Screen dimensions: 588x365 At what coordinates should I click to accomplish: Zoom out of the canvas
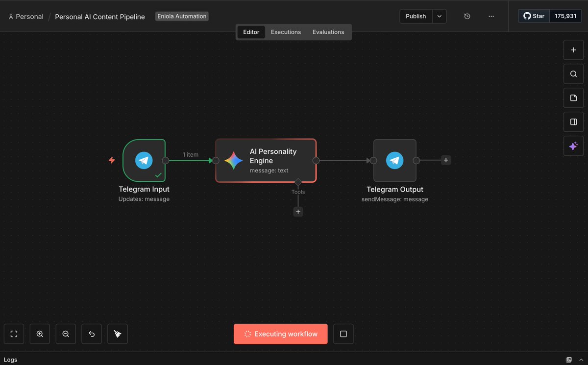(x=66, y=334)
